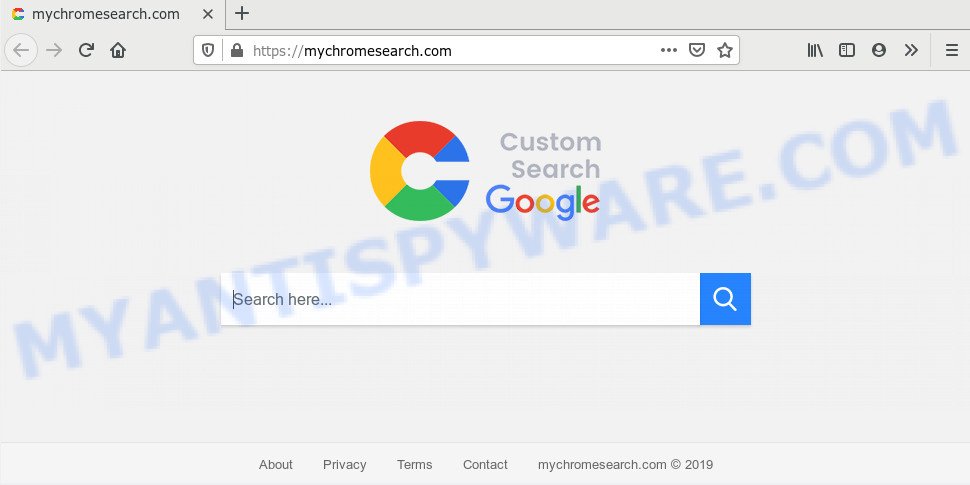The width and height of the screenshot is (970, 485).
Task: Open the Firefox account icon
Action: tap(879, 50)
